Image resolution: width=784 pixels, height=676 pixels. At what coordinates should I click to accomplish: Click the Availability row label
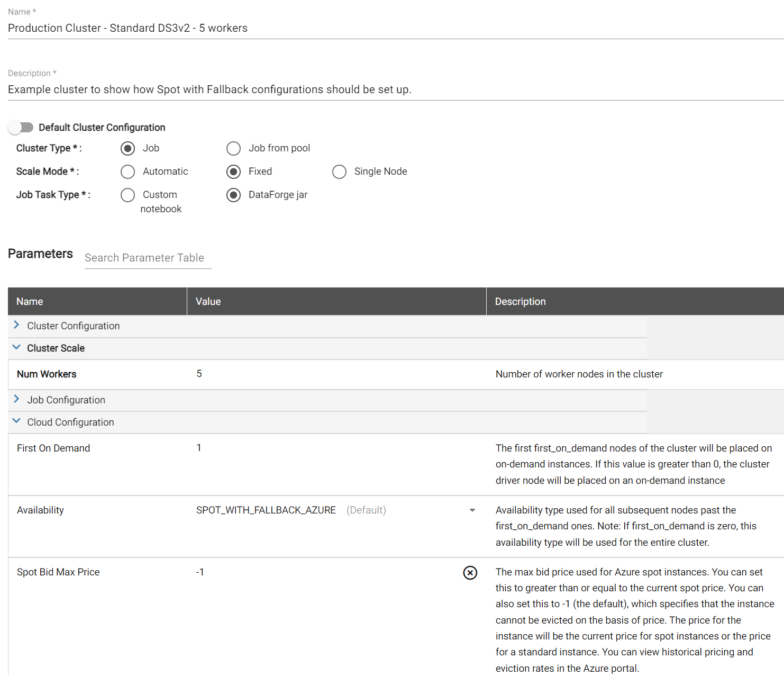[40, 510]
